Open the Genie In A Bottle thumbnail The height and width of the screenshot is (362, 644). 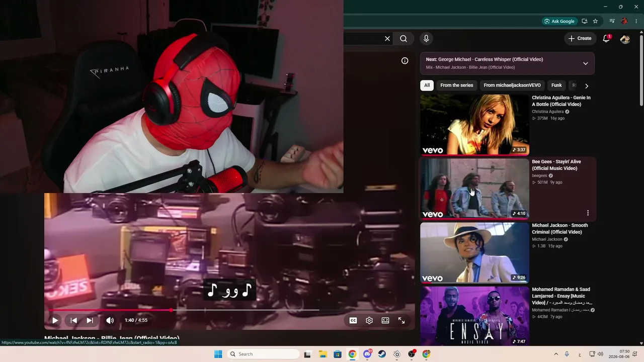pyautogui.click(x=474, y=125)
